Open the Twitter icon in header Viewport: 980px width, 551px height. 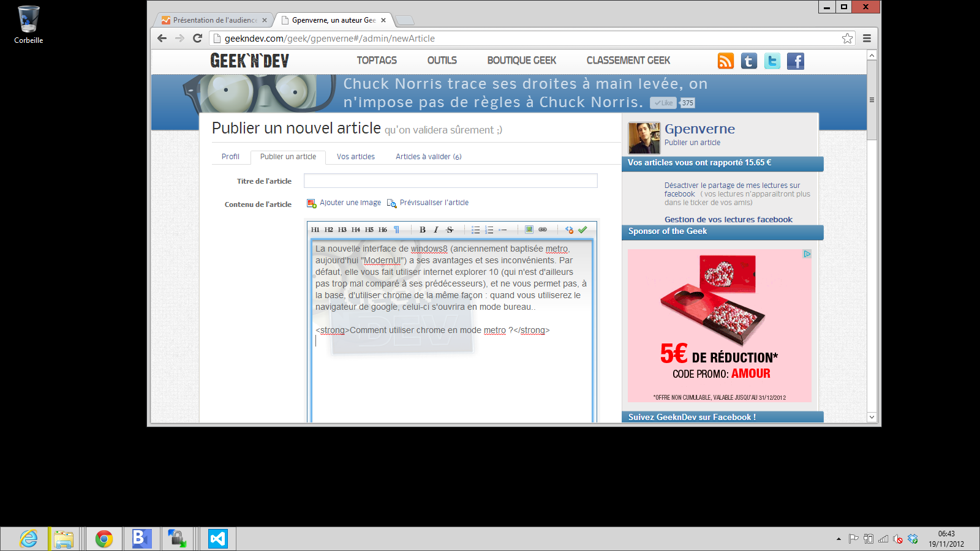pos(772,61)
